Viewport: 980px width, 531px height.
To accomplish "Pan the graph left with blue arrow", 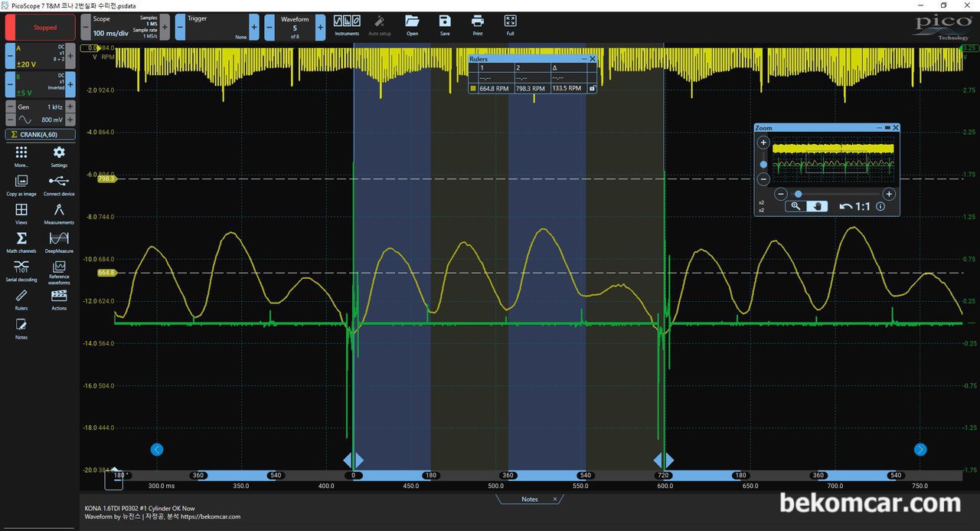I will (x=157, y=450).
